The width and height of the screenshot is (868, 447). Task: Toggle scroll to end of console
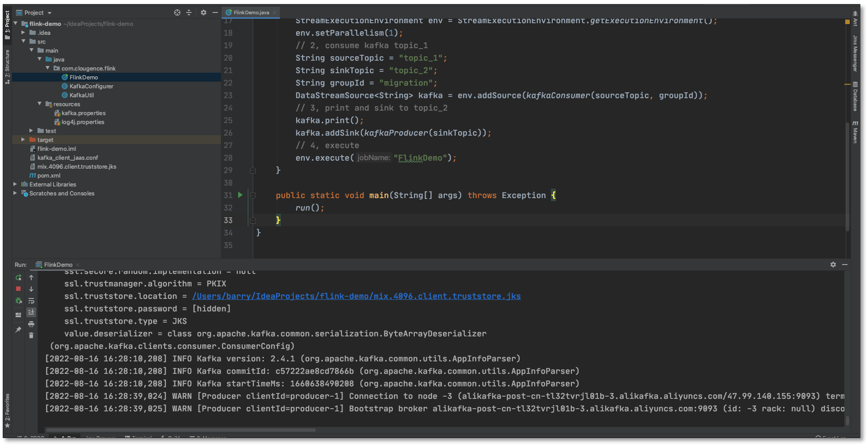click(x=31, y=313)
